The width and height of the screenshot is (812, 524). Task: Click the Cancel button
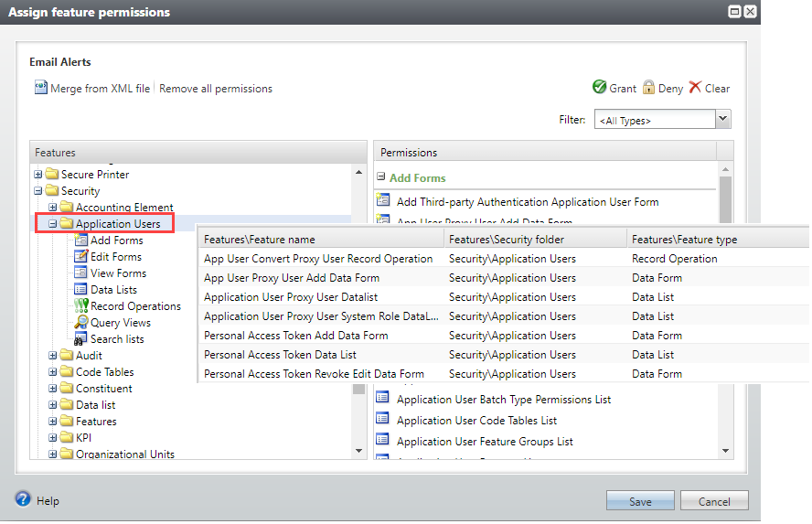pos(714,501)
